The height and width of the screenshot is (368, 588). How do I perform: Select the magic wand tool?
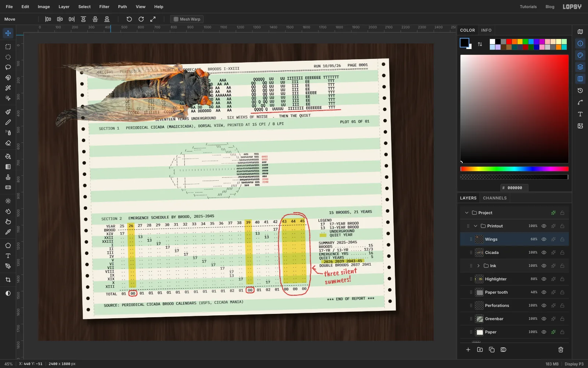[x=8, y=88]
